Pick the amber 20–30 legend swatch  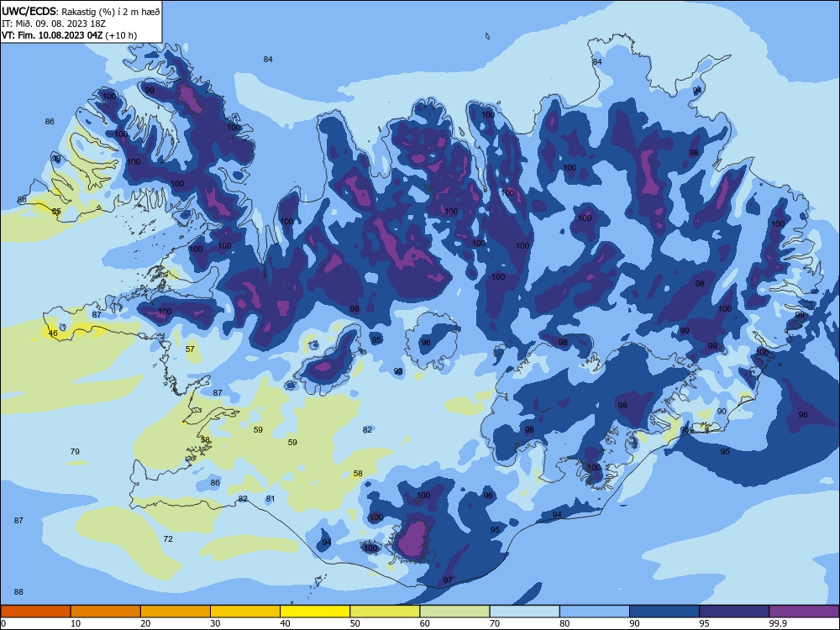[176, 612]
